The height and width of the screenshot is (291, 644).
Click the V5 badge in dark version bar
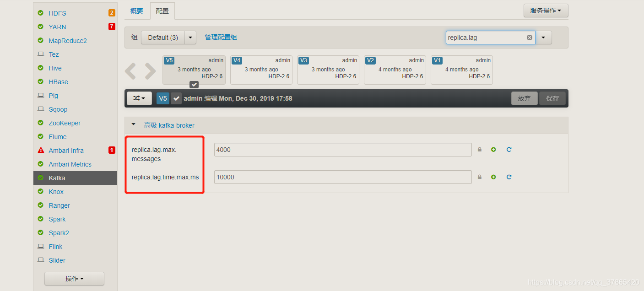[163, 98]
